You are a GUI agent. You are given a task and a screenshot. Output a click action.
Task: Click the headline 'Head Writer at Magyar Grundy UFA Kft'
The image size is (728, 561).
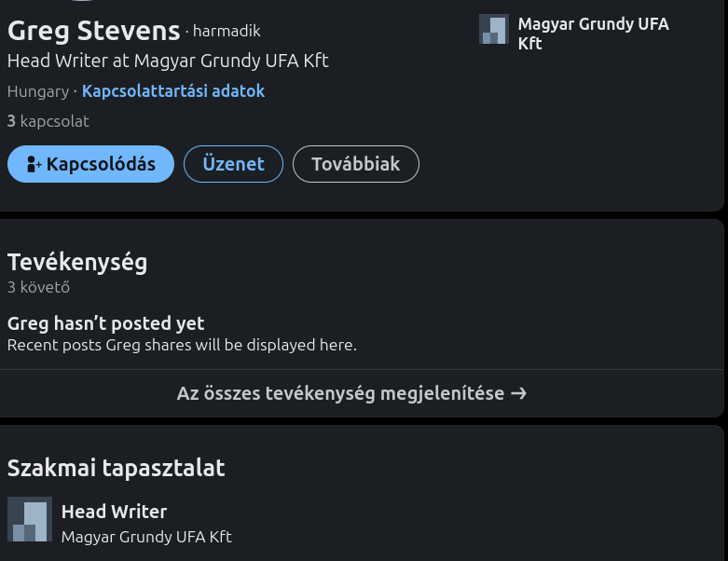tap(168, 61)
